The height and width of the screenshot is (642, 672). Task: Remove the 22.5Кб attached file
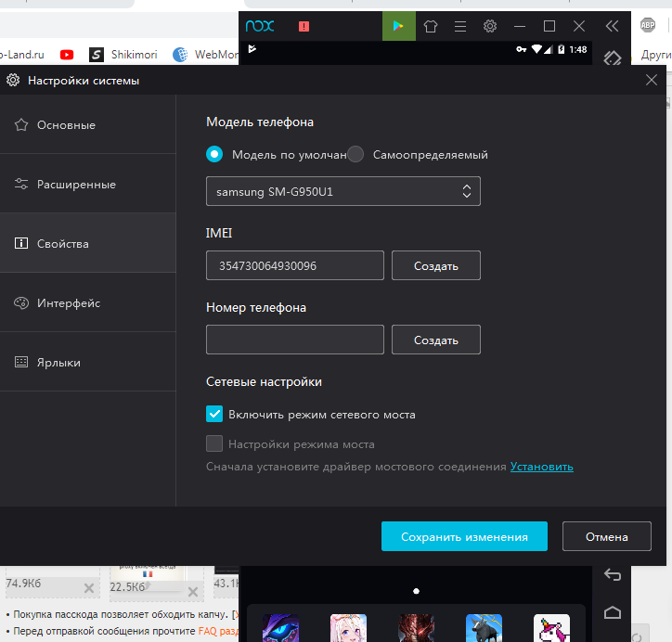click(193, 592)
